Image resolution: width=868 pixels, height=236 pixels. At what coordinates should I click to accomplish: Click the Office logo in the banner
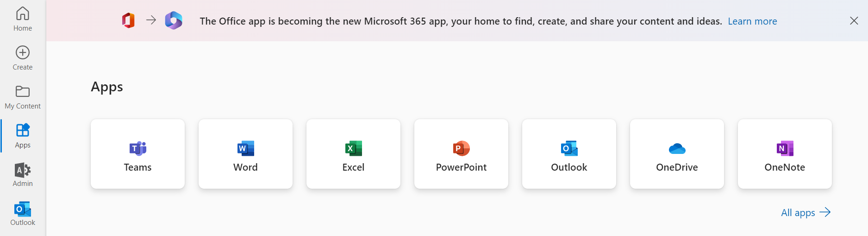(128, 20)
